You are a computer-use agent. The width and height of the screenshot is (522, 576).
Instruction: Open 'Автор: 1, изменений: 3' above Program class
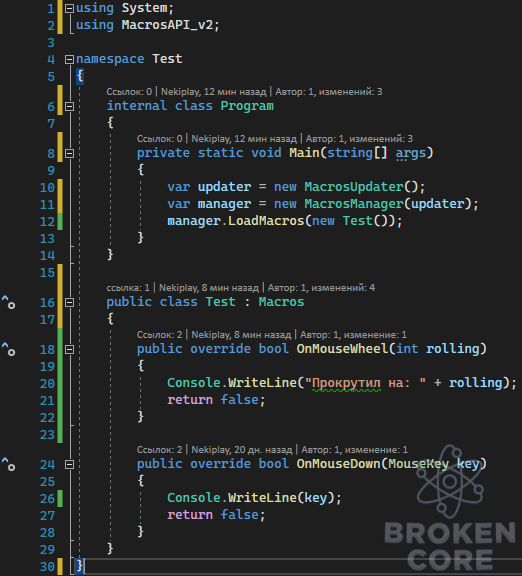pos(329,91)
